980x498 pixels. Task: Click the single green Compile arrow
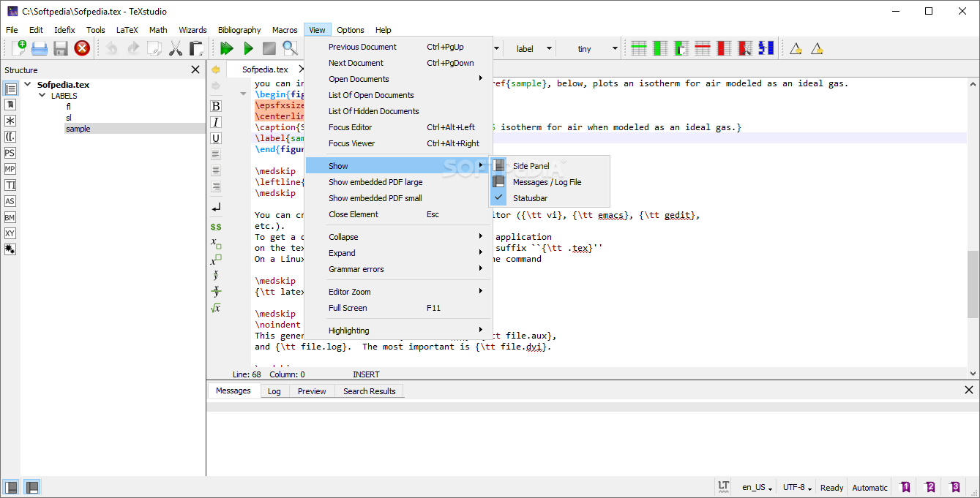(x=248, y=48)
